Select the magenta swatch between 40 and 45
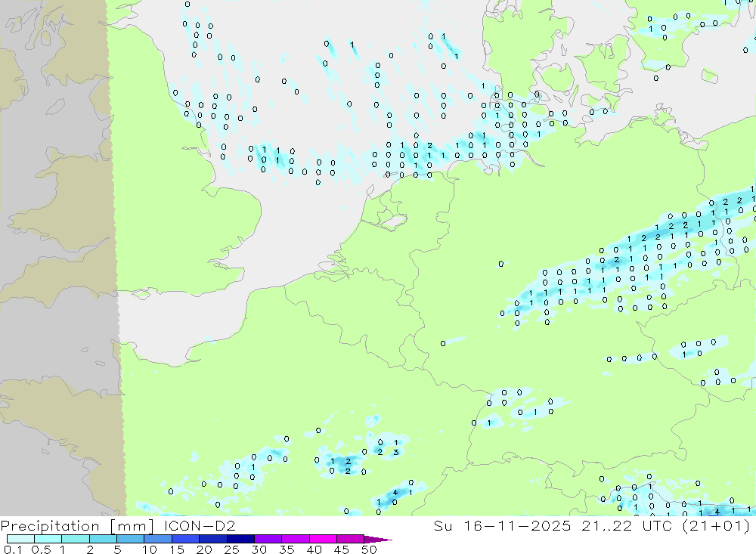The width and height of the screenshot is (756, 554). (x=323, y=539)
